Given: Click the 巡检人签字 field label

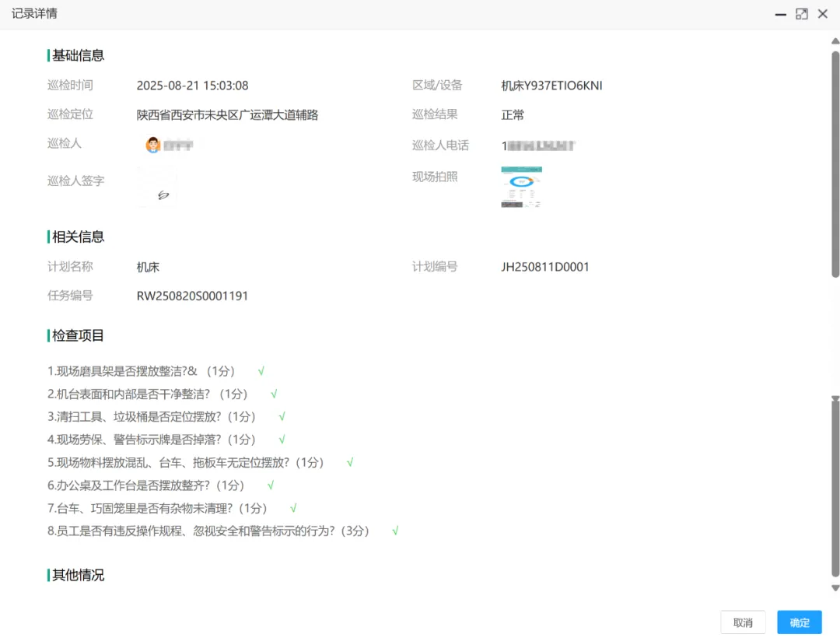Looking at the screenshot, I should pyautogui.click(x=75, y=181).
